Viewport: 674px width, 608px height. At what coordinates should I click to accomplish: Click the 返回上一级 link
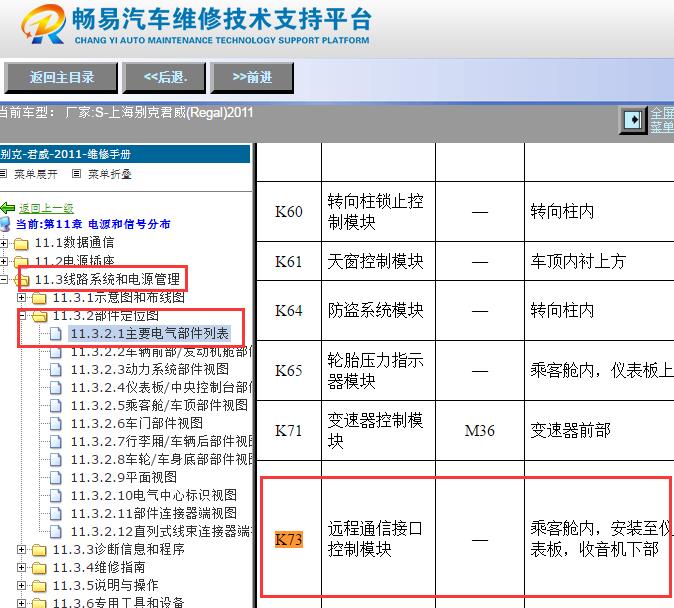point(46,208)
